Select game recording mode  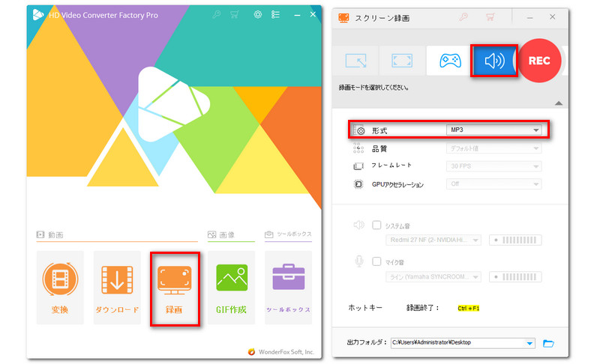[450, 61]
